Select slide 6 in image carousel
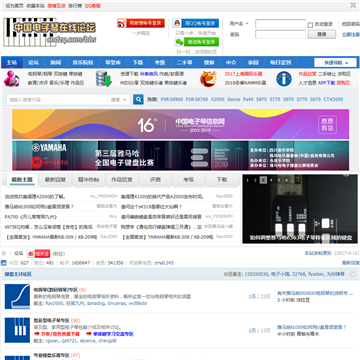The height and width of the screenshot is (360, 360). coord(287,180)
